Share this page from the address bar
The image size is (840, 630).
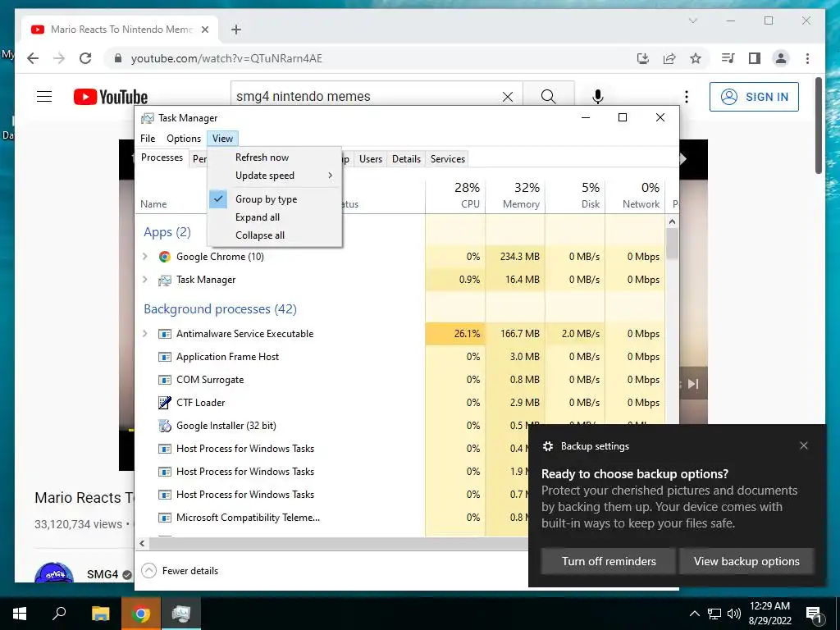tap(669, 58)
